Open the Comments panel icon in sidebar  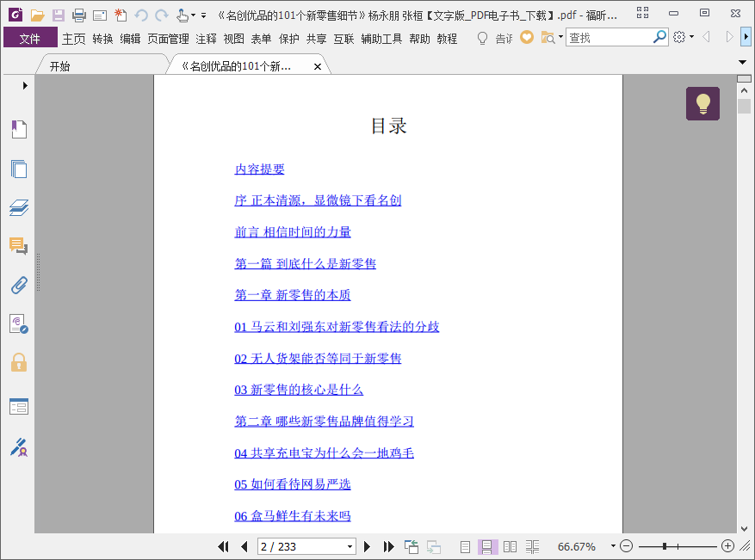click(19, 246)
